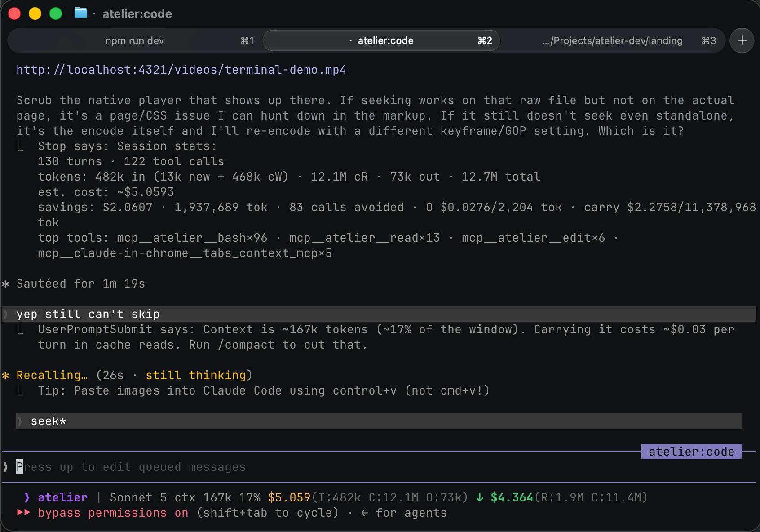Screen dimensions: 760x532
Task: Click the '← for agents' hint
Action: tap(404, 513)
